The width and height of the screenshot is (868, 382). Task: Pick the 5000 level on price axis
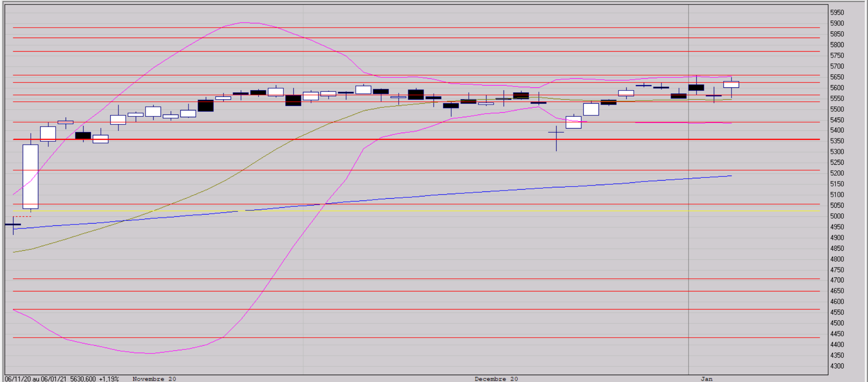click(x=837, y=216)
